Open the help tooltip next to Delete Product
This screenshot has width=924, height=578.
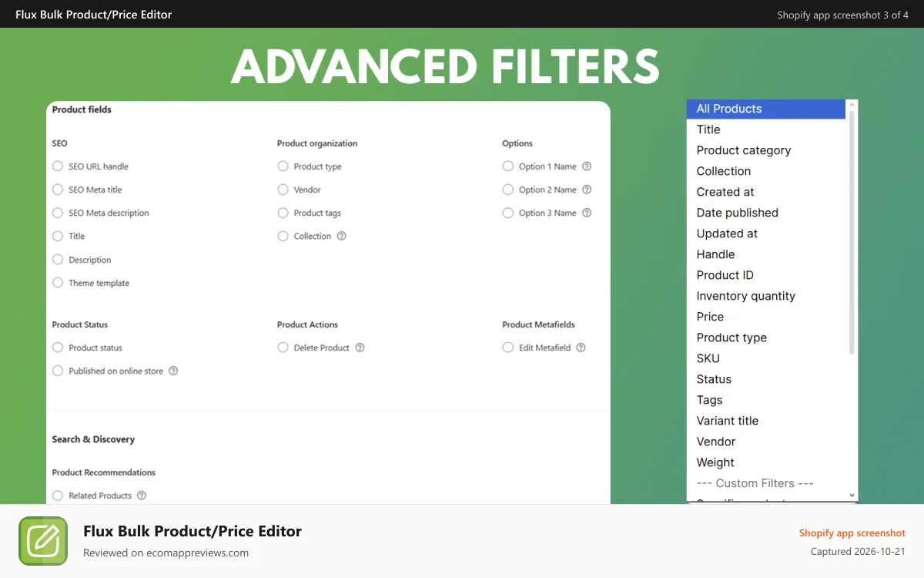click(x=360, y=348)
